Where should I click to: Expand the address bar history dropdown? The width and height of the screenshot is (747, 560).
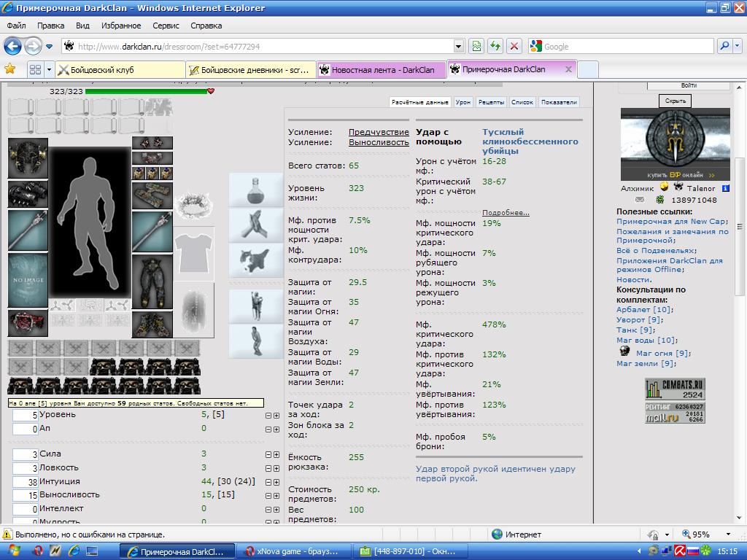coord(458,46)
